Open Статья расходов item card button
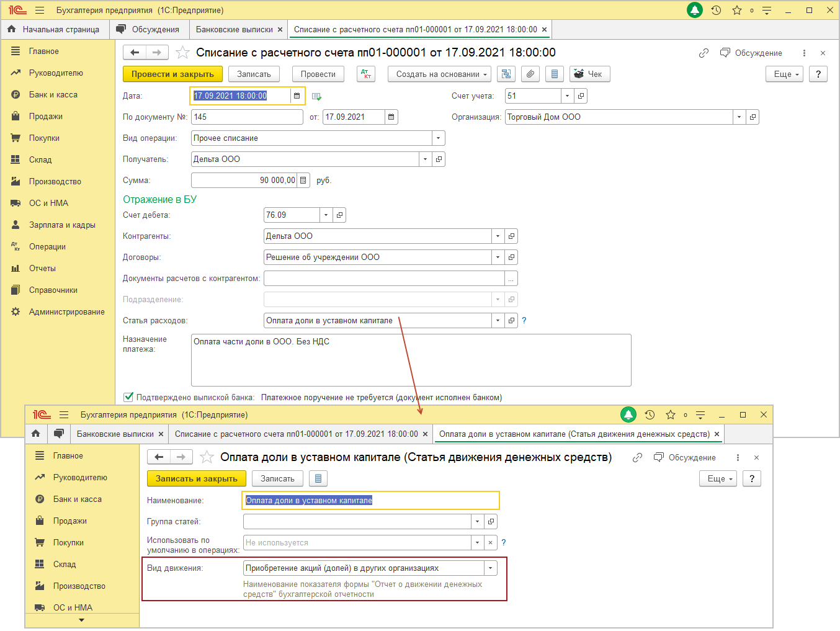Viewport: 840px width, 631px height. pos(511,320)
